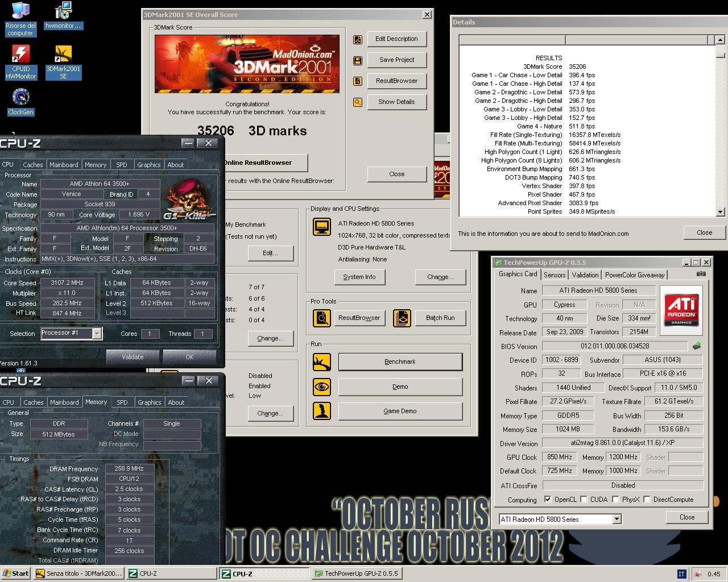Switch to TechPowerUp GPU-Z taskbar item
Image resolution: width=728 pixels, height=582 pixels.
point(357,573)
